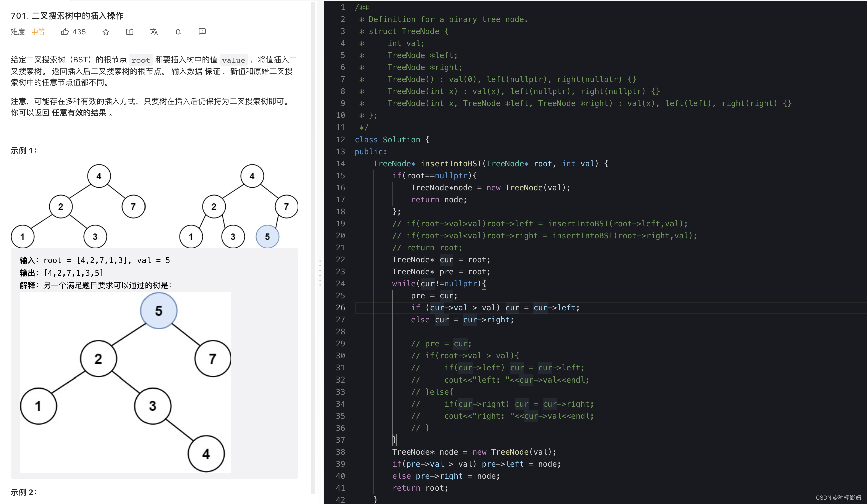
Task: Click the inline code 'value' chip
Action: (233, 60)
